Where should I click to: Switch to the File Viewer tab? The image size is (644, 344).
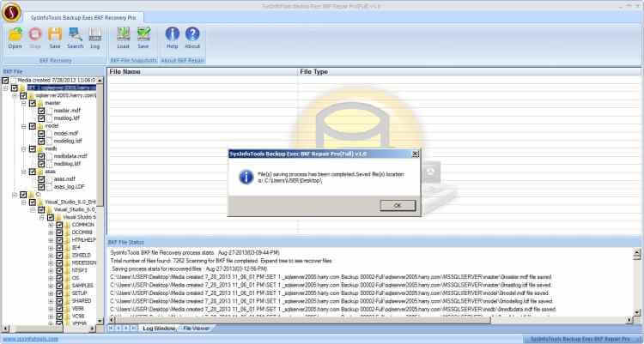[x=197, y=329]
